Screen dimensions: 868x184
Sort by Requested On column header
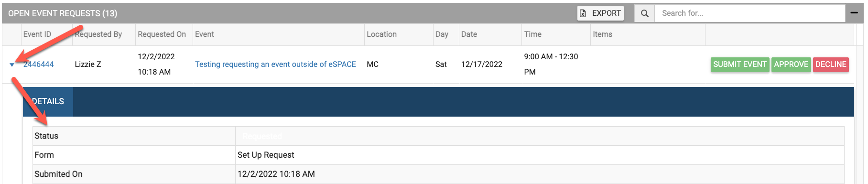(x=162, y=34)
